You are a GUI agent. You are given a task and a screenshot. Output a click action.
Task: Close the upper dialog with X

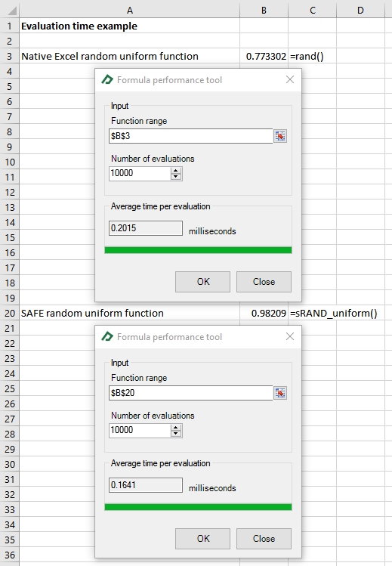[x=290, y=80]
